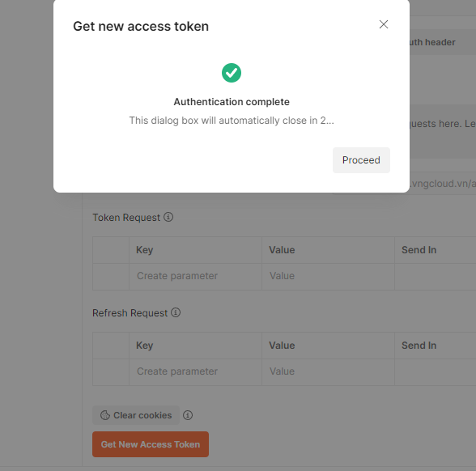476x471 pixels.
Task: Click the Clear cookies button
Action: click(x=136, y=415)
